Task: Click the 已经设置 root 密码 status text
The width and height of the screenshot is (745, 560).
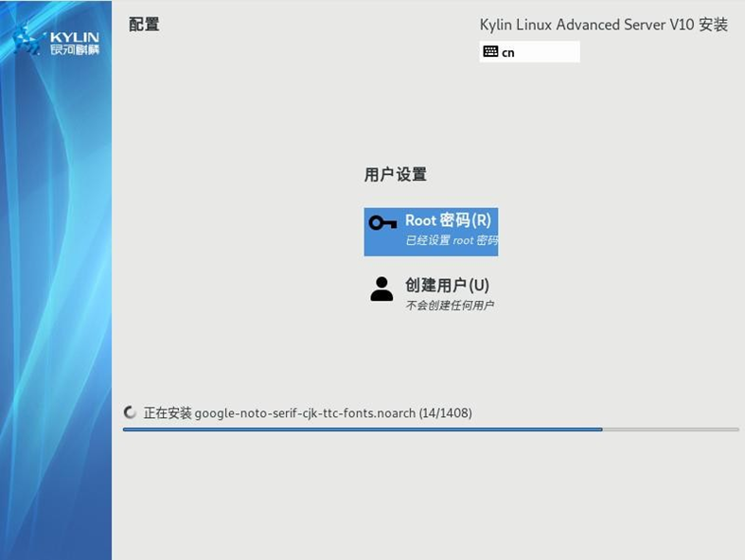Action: tap(452, 240)
